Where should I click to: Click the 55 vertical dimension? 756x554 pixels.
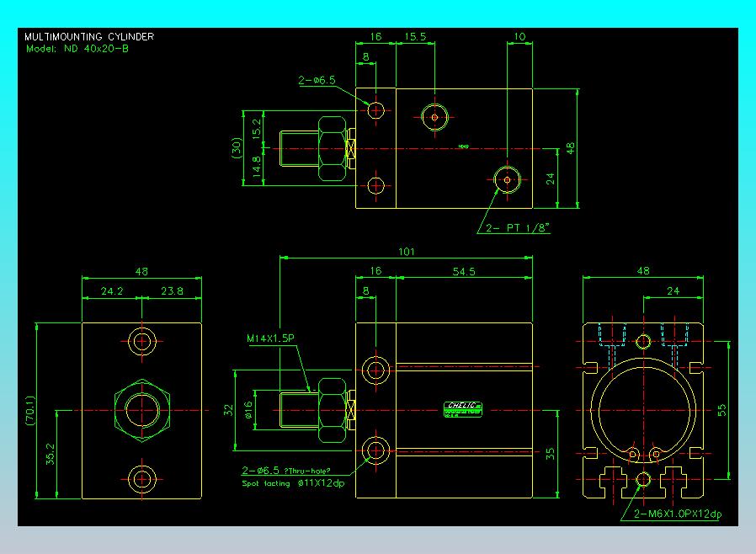(x=721, y=410)
